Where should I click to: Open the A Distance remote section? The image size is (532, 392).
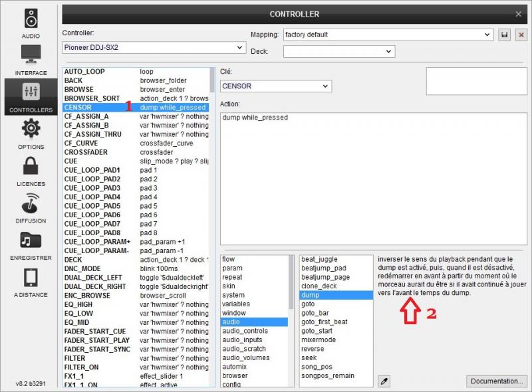[31, 280]
